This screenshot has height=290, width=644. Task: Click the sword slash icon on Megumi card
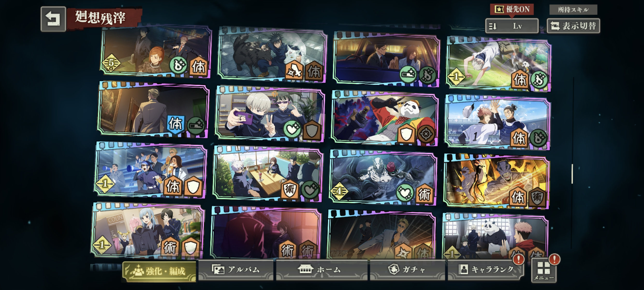click(x=294, y=71)
